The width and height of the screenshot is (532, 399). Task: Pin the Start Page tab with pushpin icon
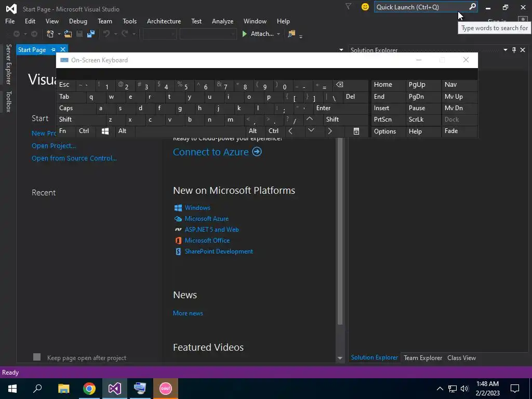[x=54, y=50]
